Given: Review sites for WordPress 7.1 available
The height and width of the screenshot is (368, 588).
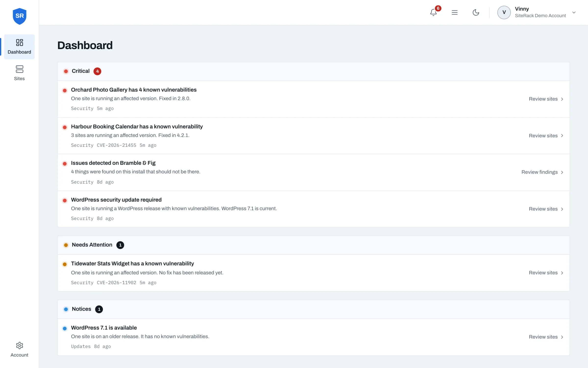Looking at the screenshot, I should click(x=546, y=337).
